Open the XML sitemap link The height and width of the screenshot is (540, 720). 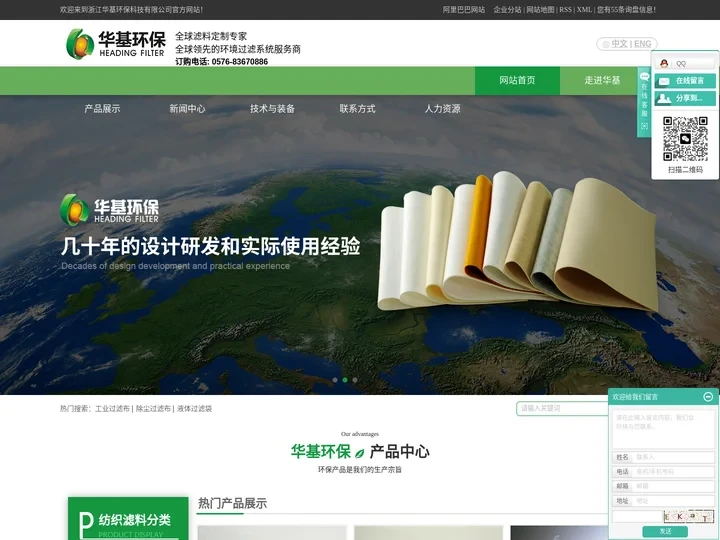[x=584, y=10]
